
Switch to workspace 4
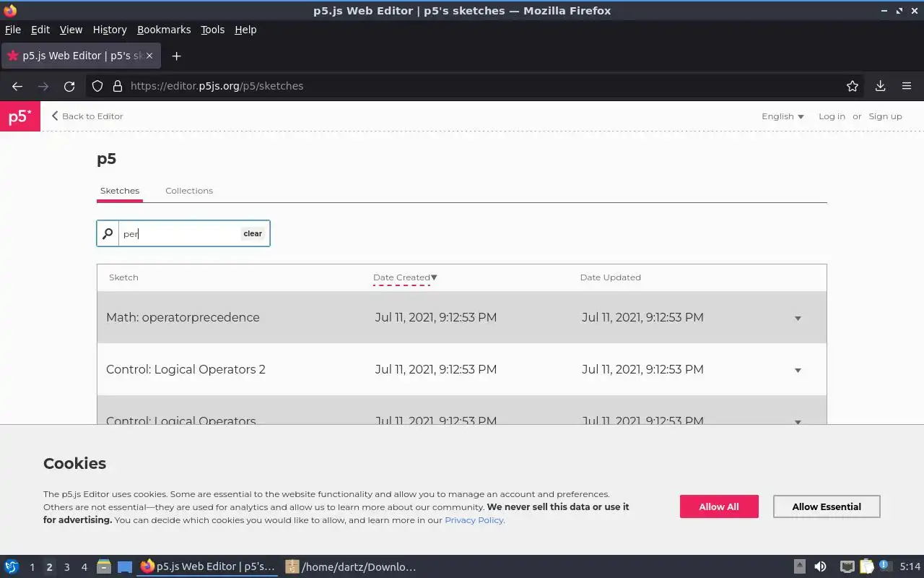(x=84, y=567)
